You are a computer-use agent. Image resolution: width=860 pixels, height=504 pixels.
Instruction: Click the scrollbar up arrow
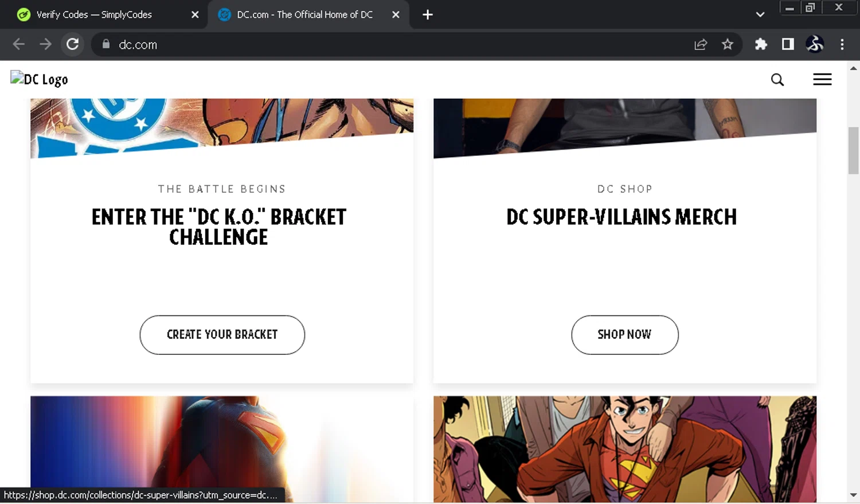[x=854, y=68]
